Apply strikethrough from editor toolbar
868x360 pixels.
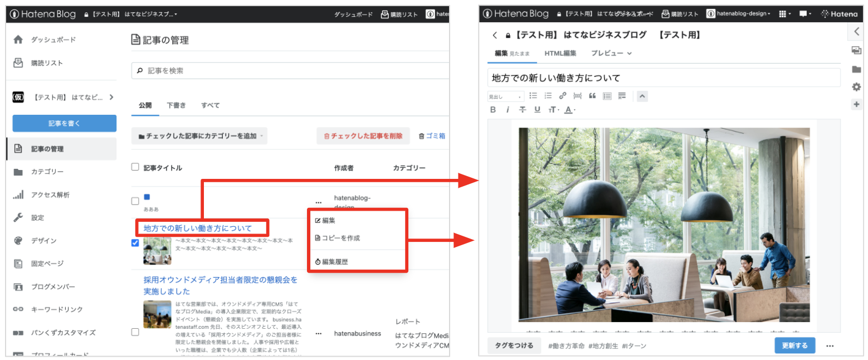tap(523, 110)
